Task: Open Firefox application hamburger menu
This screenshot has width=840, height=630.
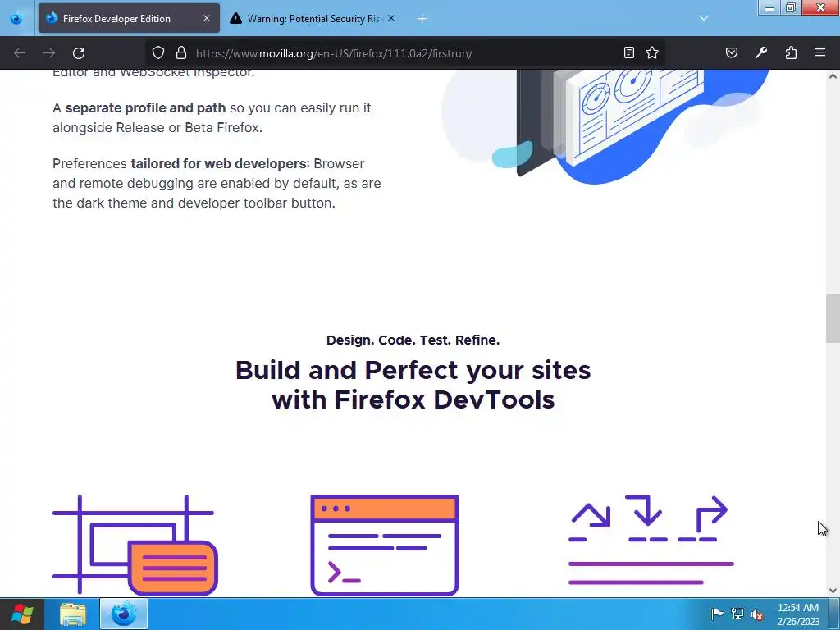Action: pos(820,52)
